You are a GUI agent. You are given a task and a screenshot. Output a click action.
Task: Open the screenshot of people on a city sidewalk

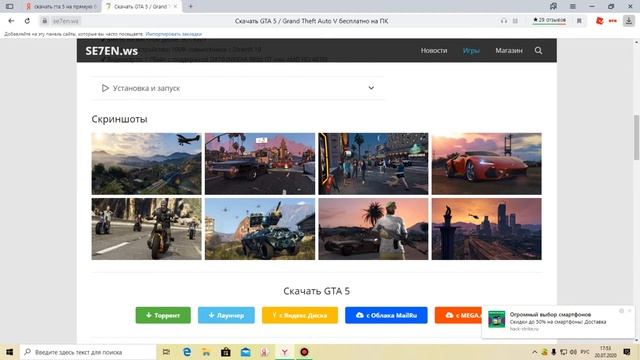click(x=373, y=164)
